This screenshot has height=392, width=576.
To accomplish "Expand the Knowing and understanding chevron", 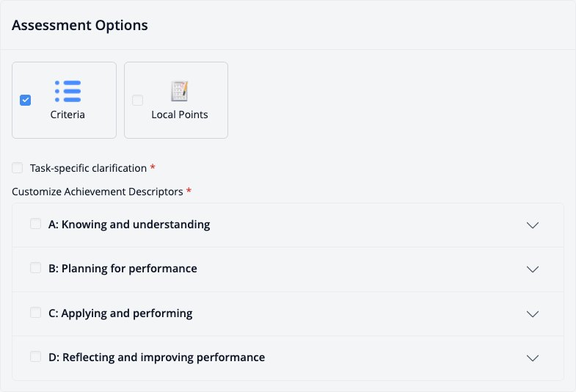I will tap(532, 225).
